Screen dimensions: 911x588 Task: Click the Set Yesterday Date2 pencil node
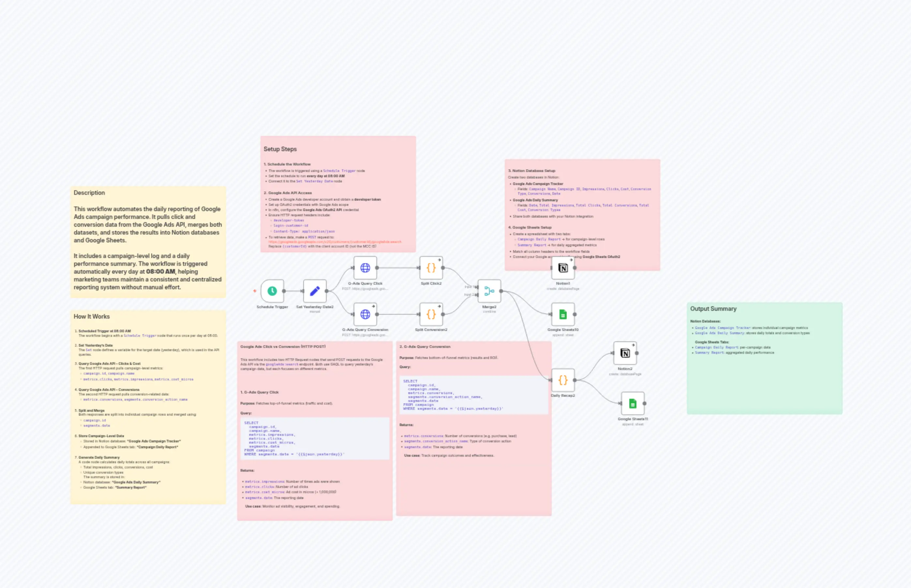(x=315, y=291)
